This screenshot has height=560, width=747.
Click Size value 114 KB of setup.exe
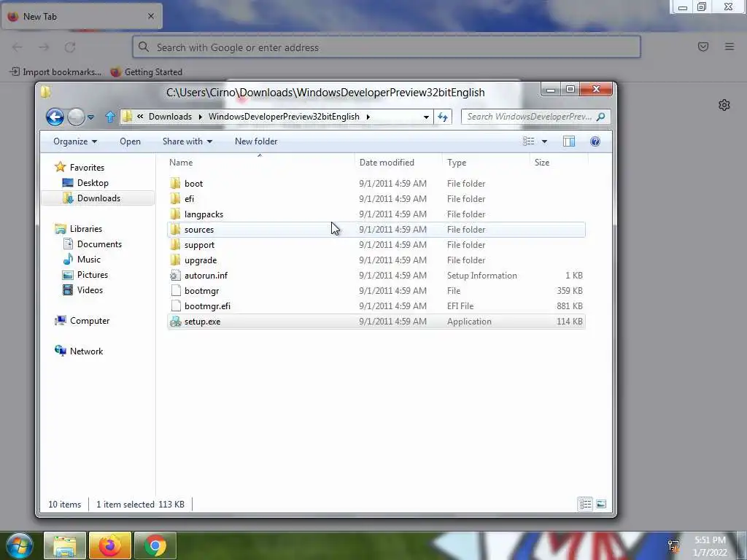point(569,322)
